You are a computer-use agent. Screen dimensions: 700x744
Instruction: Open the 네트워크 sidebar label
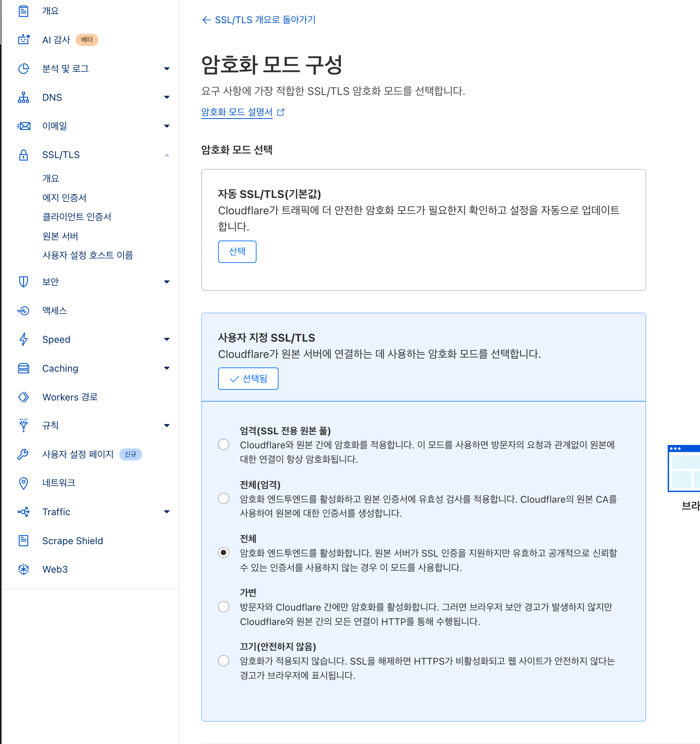point(59,483)
